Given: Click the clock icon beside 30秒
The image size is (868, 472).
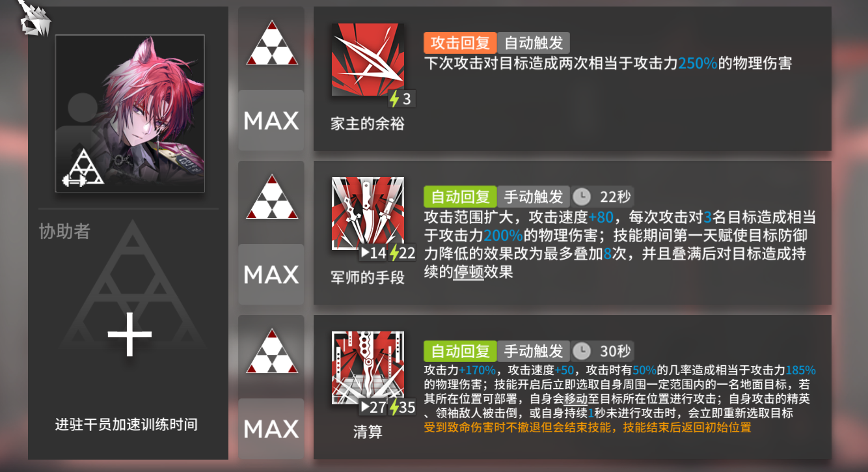Looking at the screenshot, I should pyautogui.click(x=582, y=352).
